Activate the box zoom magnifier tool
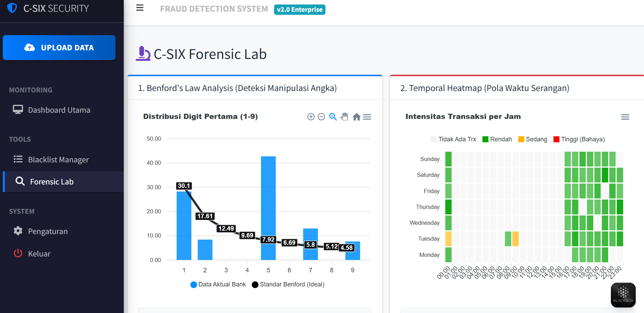Screen dimensions: 644x313 [333, 117]
